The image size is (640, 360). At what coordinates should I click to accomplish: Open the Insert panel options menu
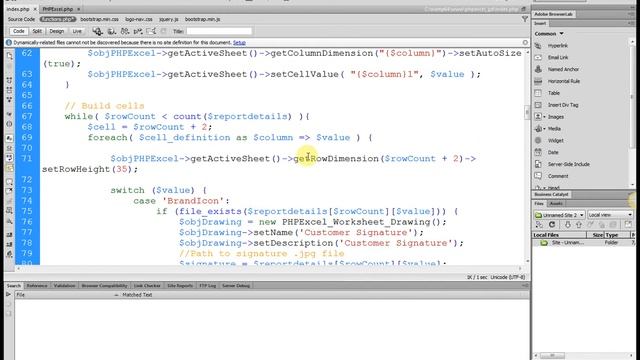[x=631, y=23]
